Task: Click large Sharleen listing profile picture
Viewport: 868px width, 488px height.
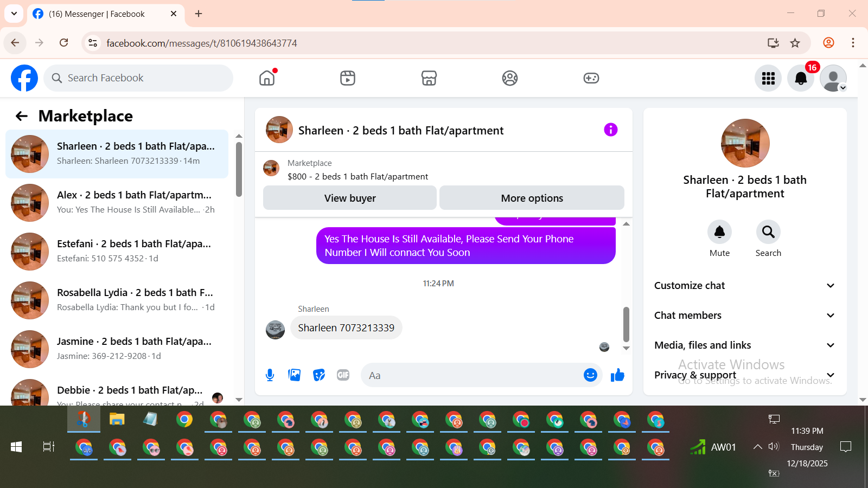Action: (745, 143)
